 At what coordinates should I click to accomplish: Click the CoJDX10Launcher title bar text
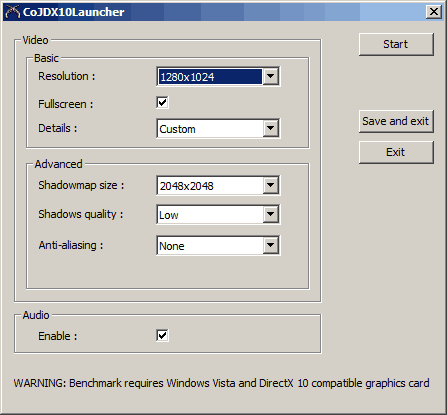(x=74, y=12)
